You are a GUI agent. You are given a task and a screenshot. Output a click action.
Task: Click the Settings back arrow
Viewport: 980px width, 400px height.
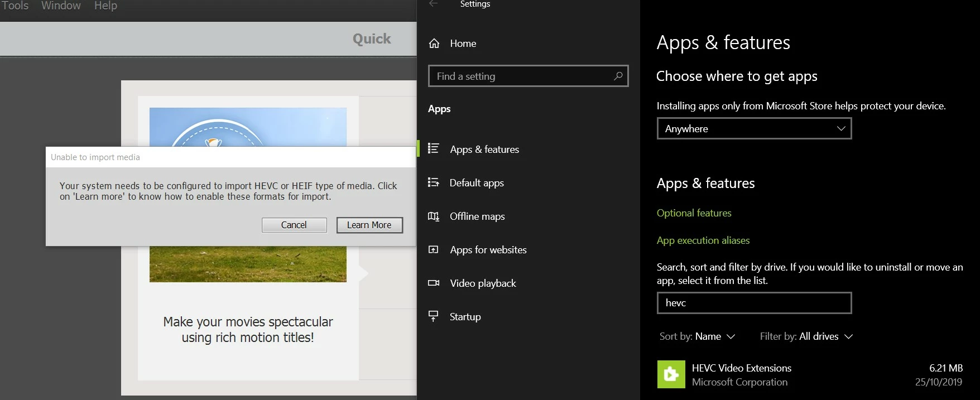point(433,4)
